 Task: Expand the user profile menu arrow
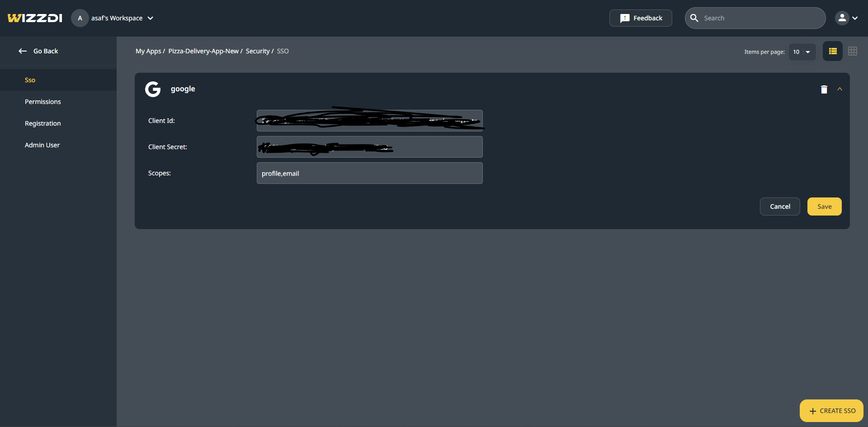[x=855, y=18]
